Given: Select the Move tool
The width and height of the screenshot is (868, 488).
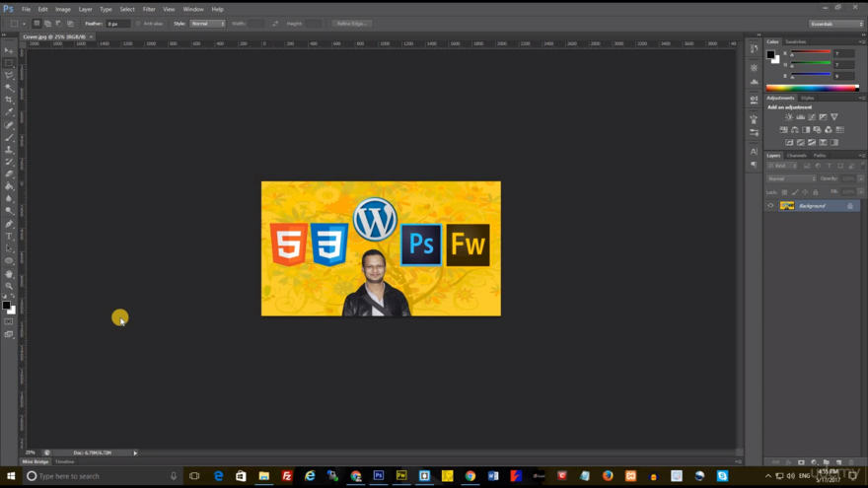Looking at the screenshot, I should 10,50.
